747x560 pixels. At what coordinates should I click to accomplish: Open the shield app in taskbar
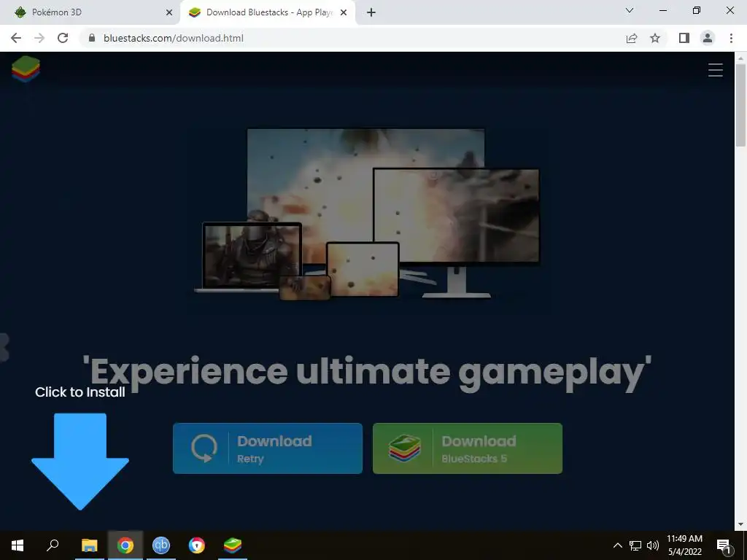197,545
